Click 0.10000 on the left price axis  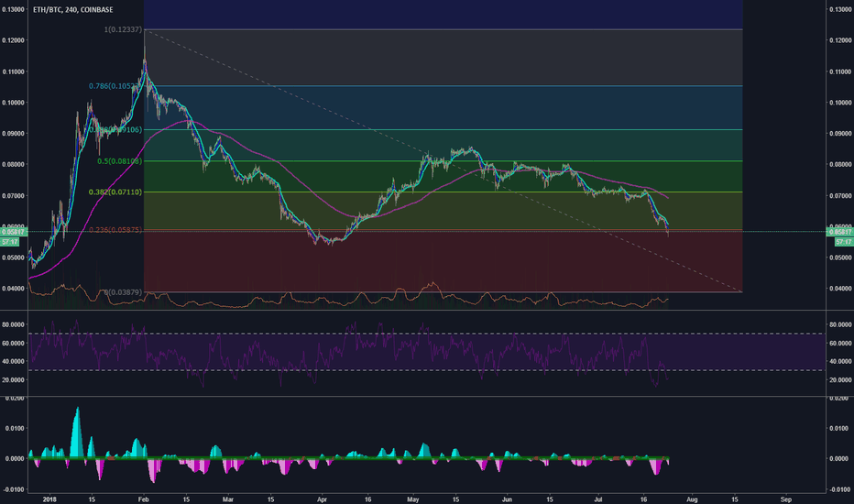click(13, 103)
